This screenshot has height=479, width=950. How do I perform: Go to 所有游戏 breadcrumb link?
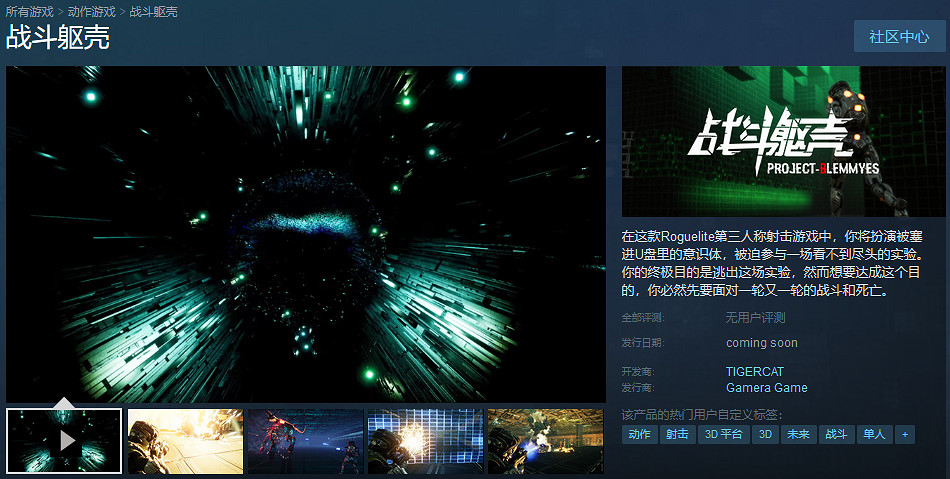30,11
